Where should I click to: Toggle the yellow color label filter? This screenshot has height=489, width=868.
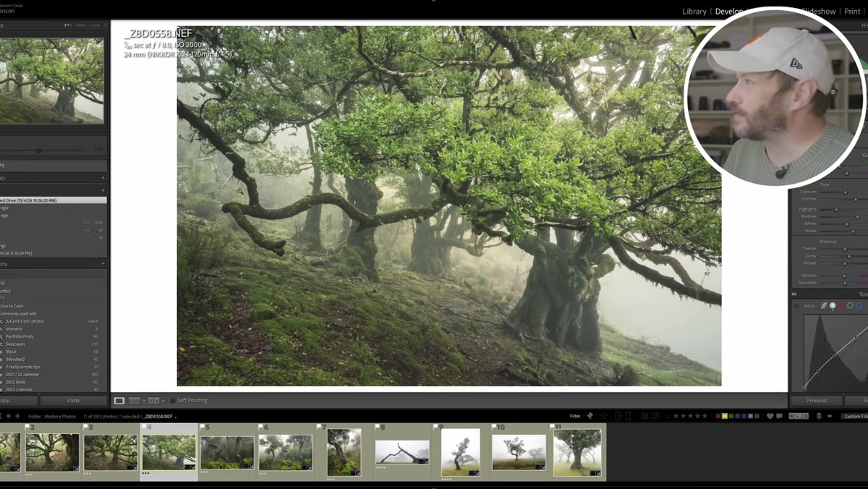(724, 416)
